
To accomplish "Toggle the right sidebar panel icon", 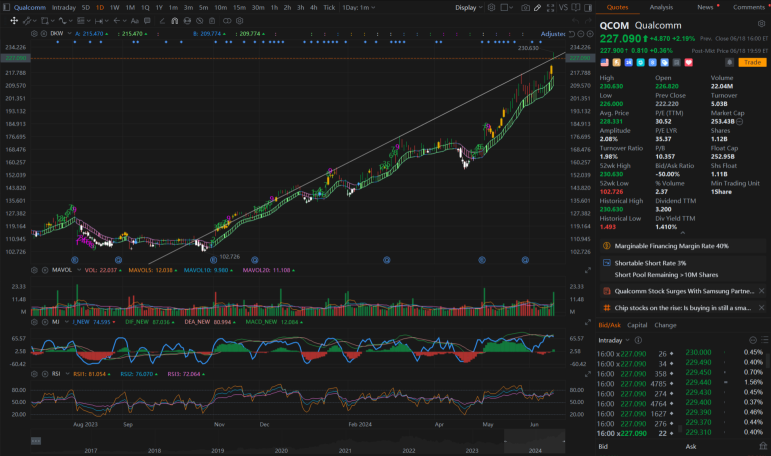I will tap(588, 7).
